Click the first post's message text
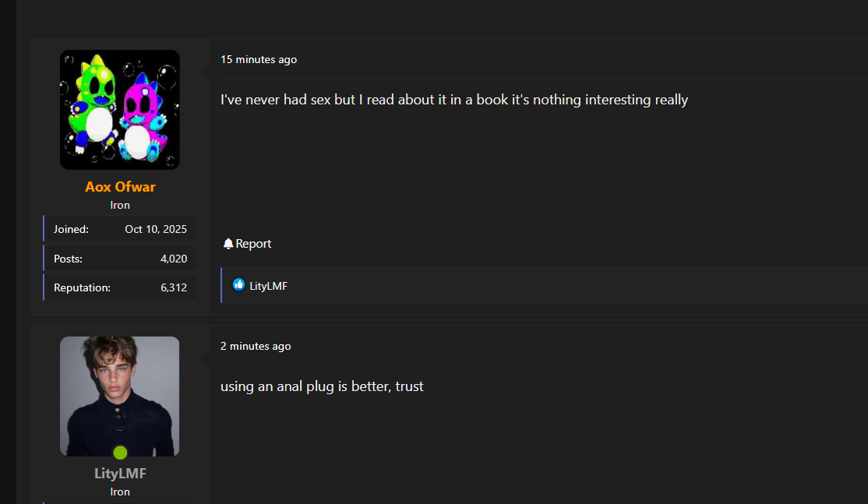868x504 pixels. (x=454, y=100)
